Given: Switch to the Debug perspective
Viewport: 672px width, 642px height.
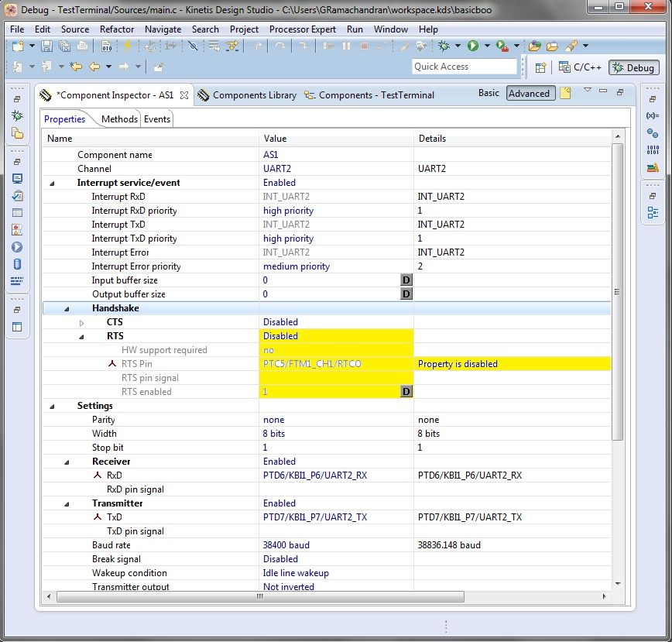Looking at the screenshot, I should 634,67.
